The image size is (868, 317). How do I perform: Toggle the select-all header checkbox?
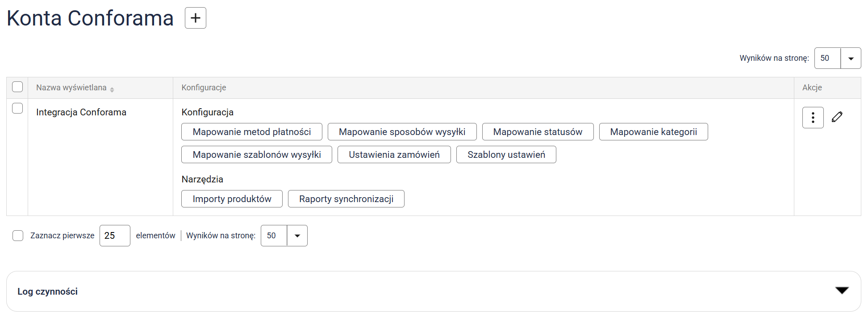pos(17,87)
